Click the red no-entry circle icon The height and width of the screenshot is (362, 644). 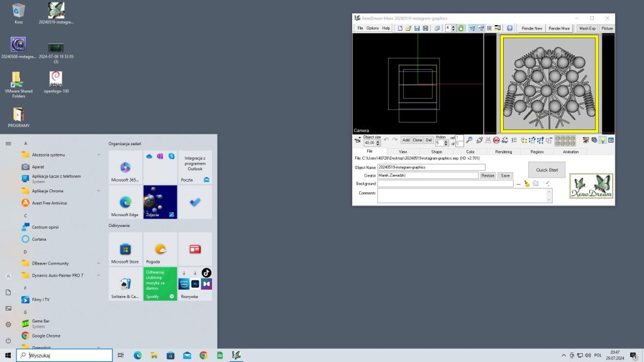[x=496, y=140]
